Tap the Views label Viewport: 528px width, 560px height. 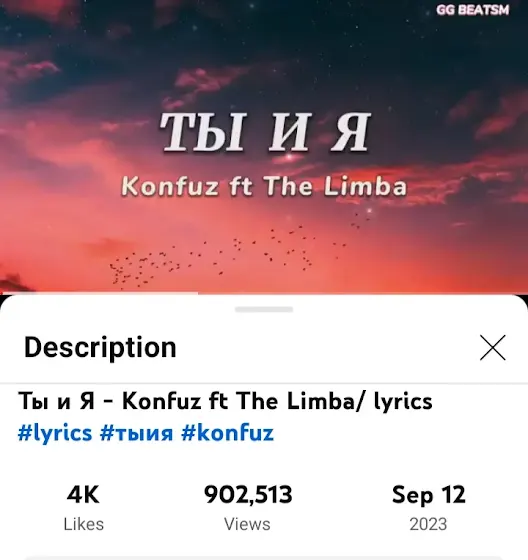[247, 524]
